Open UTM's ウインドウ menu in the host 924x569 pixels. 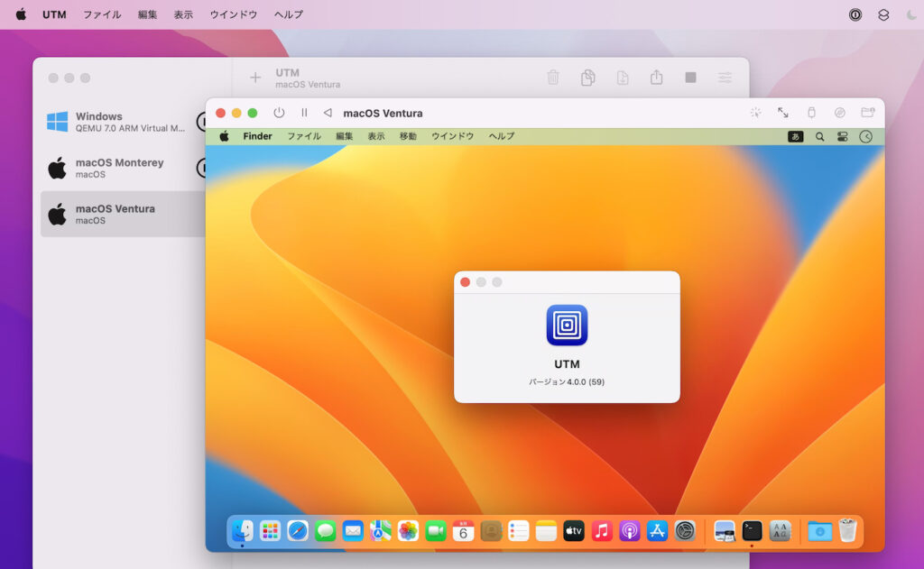coord(233,14)
